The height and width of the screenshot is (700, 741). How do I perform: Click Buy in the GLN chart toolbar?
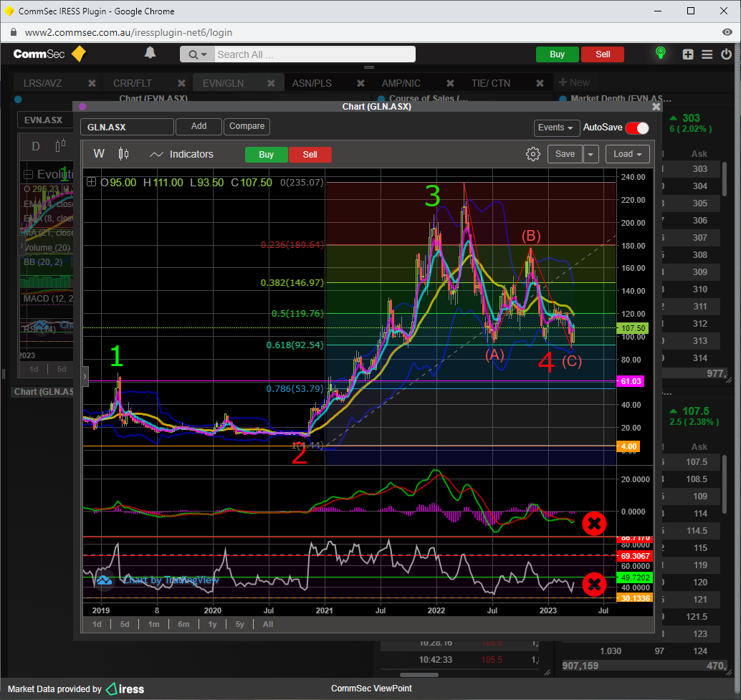pos(266,155)
